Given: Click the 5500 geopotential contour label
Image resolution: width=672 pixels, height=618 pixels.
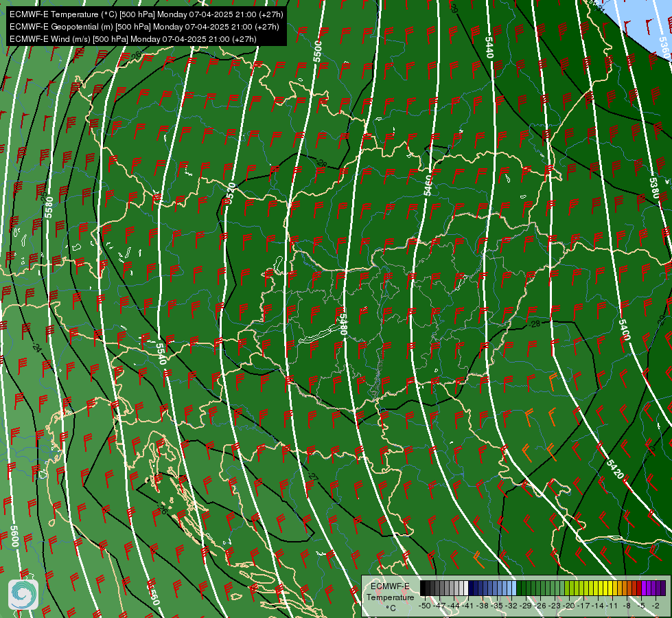Looking at the screenshot, I should pos(318,51).
